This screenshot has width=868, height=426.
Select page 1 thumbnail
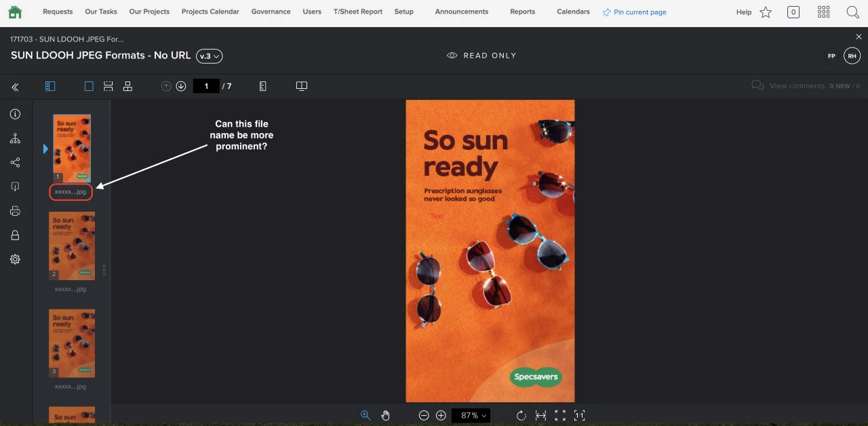(x=72, y=149)
